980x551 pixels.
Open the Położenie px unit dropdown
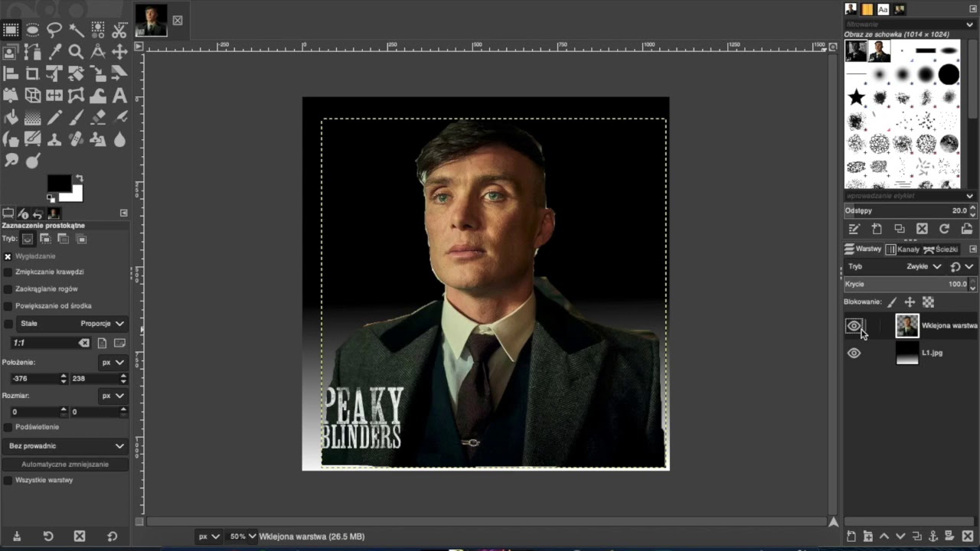click(113, 362)
